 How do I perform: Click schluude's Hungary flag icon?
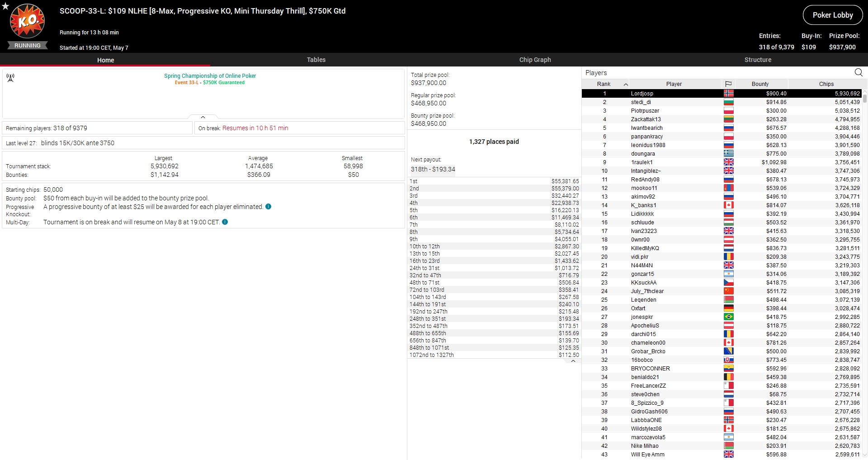pyautogui.click(x=728, y=223)
